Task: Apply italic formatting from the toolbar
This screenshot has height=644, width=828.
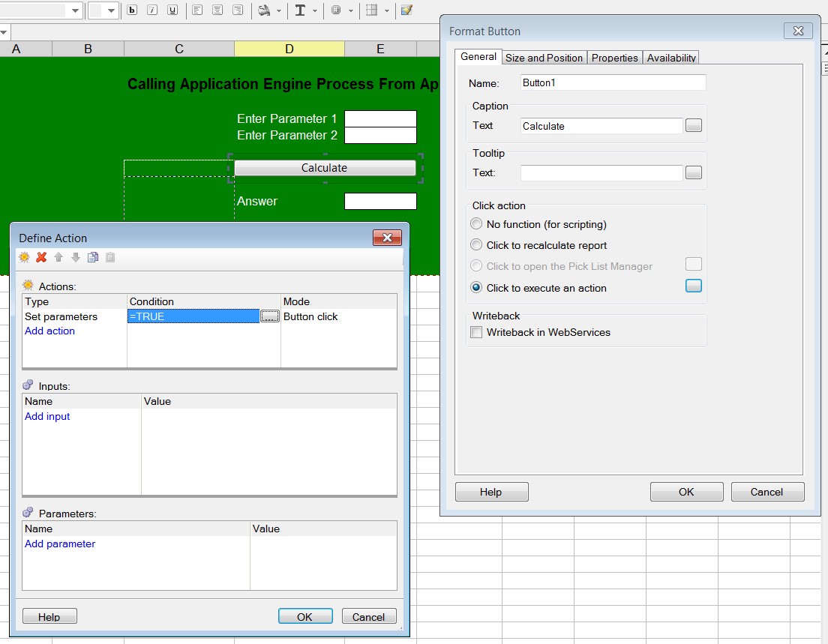Action: pos(152,10)
